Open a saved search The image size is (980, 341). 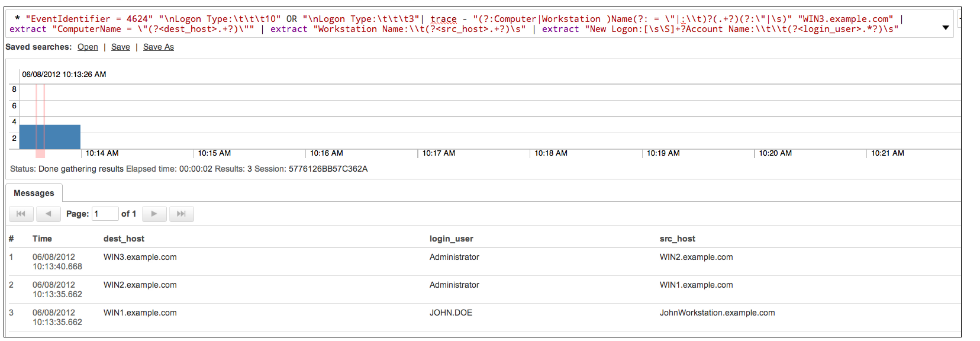point(88,47)
